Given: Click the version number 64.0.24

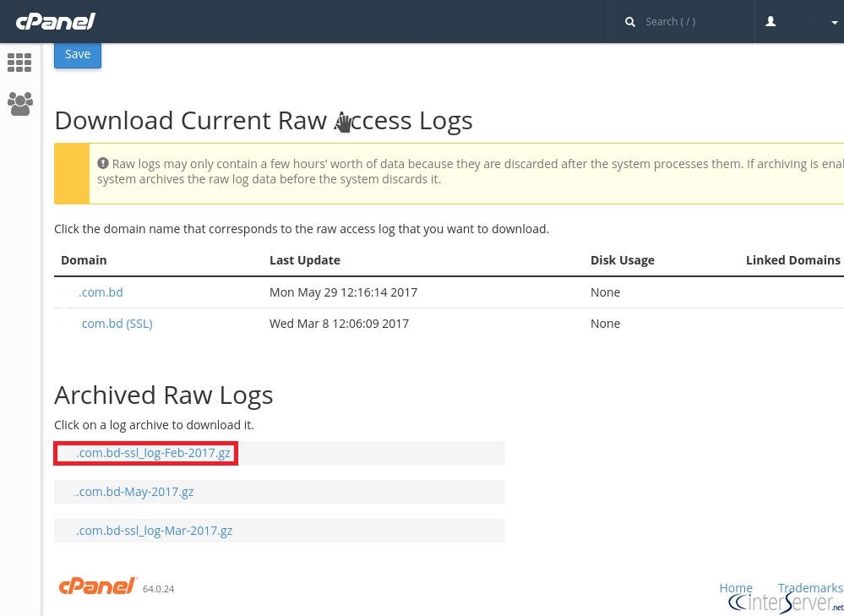Looking at the screenshot, I should [158, 589].
